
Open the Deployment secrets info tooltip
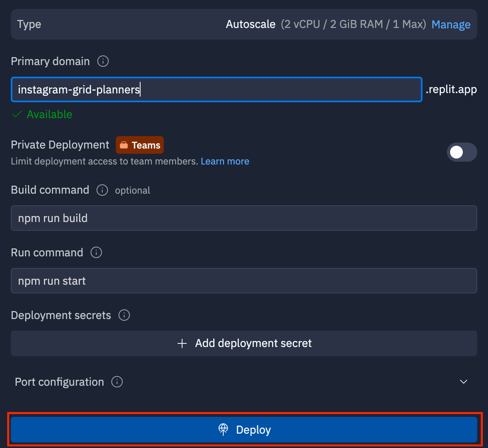point(124,315)
